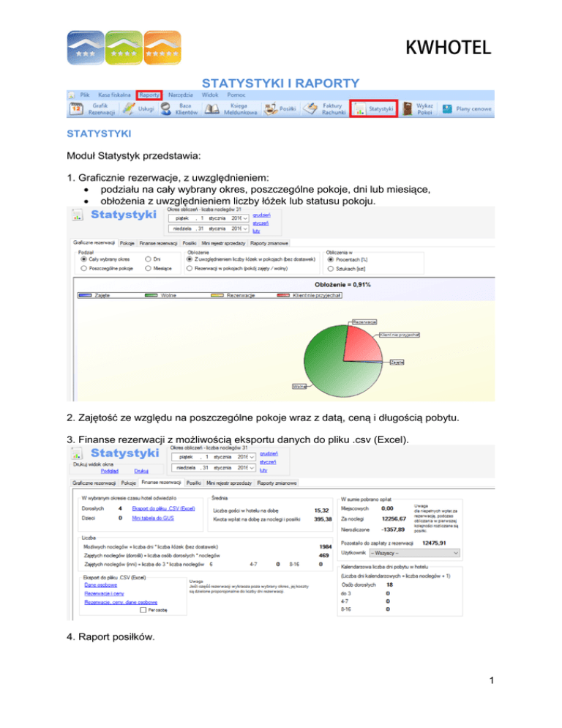
Task: Open Baza Klientów from the toolbar
Action: [x=170, y=109]
